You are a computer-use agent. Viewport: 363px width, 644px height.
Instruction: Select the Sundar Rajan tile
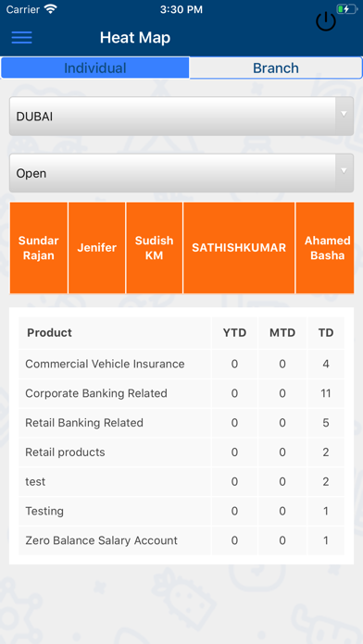[x=39, y=248]
